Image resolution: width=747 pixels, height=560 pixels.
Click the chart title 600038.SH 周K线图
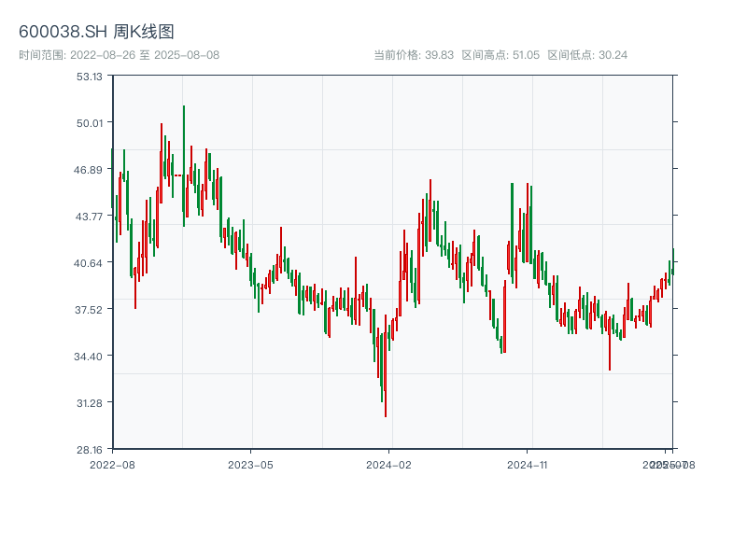point(96,32)
